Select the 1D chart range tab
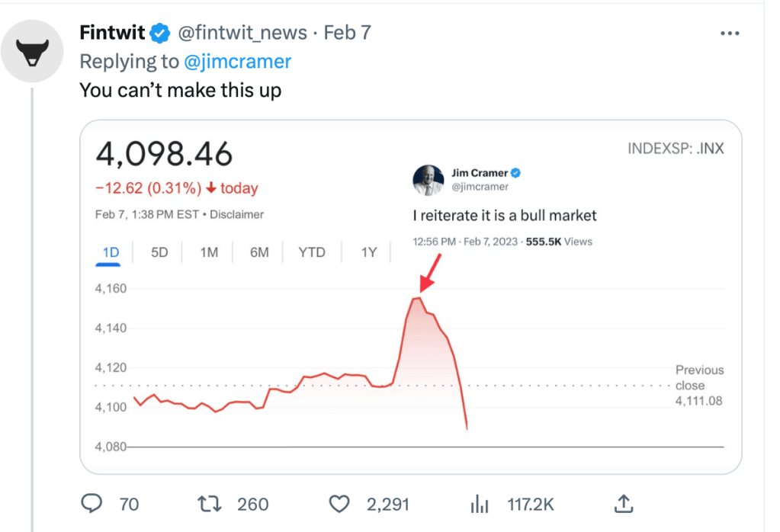 pos(110,252)
